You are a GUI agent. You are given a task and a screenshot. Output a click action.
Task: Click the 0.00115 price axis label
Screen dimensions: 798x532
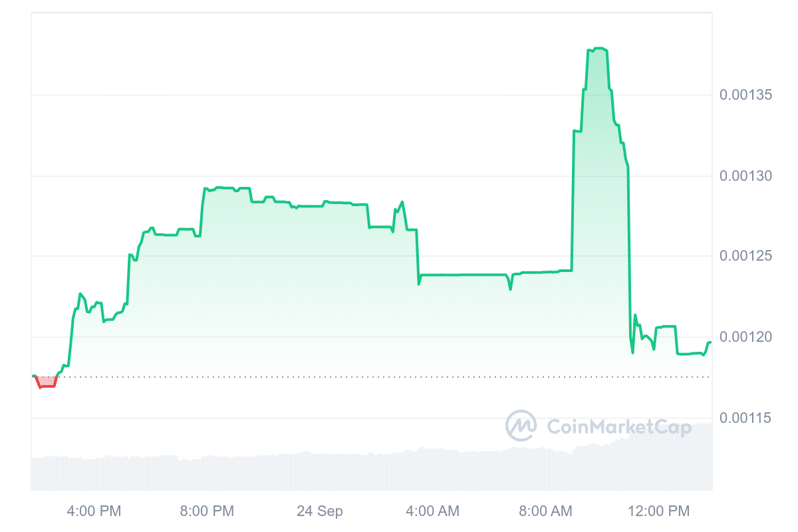(745, 418)
